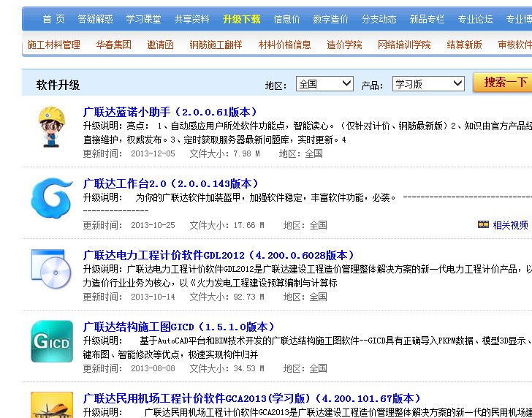
Task: Click the 广联达工作台2.0 blue G logo
Action: 52,199
